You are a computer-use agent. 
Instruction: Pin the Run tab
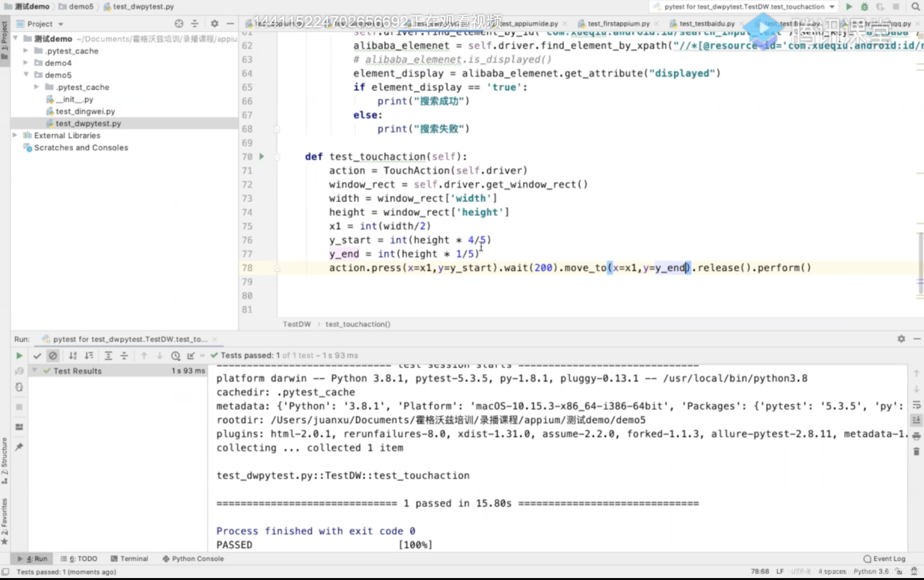pyautogui.click(x=19, y=447)
